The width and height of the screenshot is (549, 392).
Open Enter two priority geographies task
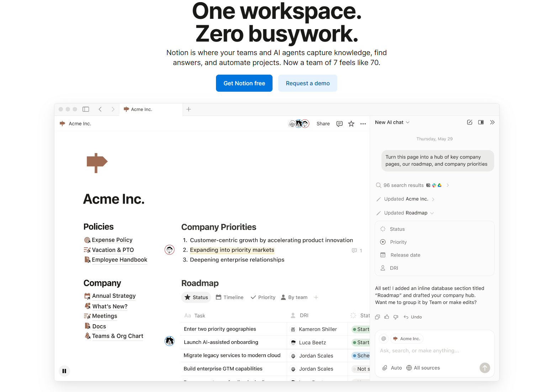tap(220, 329)
